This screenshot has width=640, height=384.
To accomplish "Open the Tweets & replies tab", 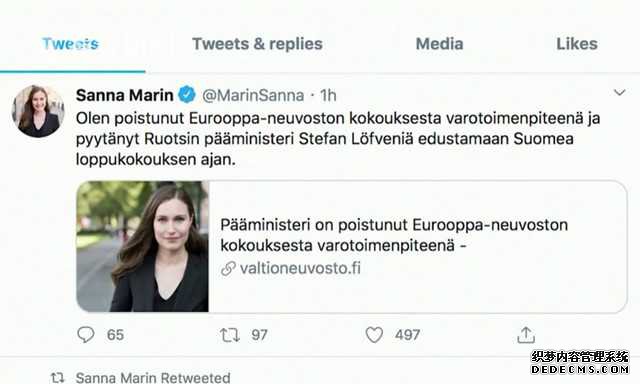I will coord(258,44).
